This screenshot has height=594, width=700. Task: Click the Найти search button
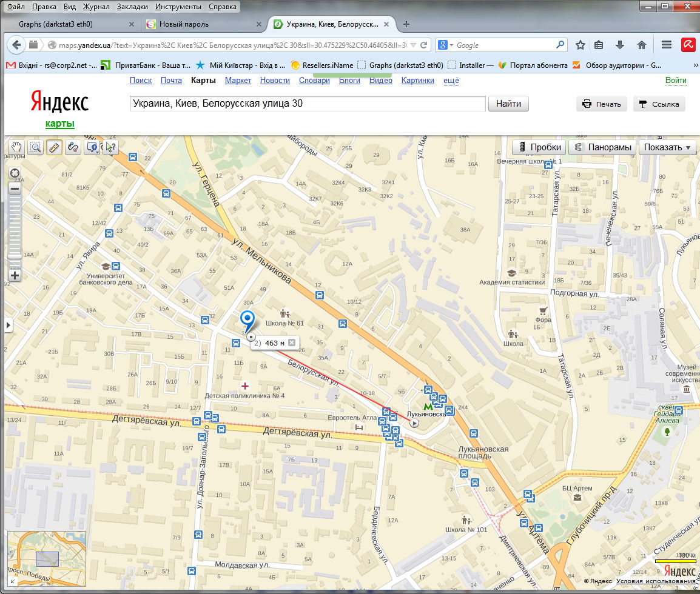click(x=508, y=104)
